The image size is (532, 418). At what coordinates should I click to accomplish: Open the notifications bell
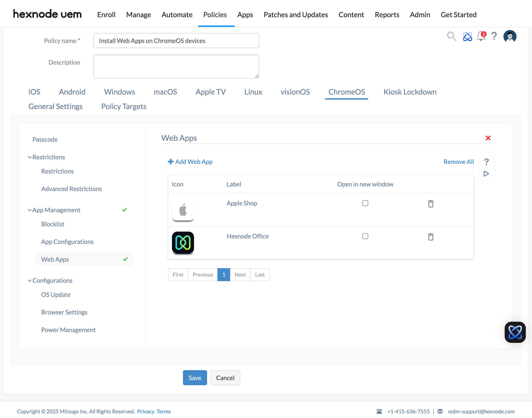[x=481, y=36]
